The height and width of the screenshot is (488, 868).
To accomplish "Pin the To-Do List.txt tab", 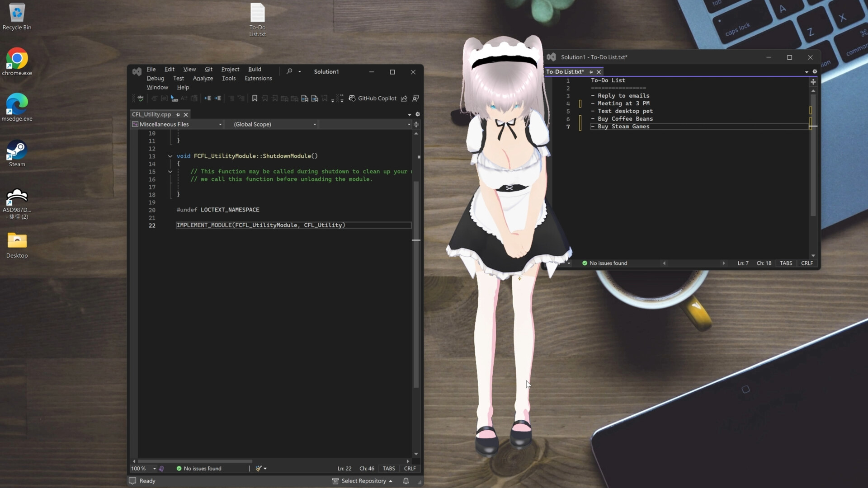I will tap(590, 72).
